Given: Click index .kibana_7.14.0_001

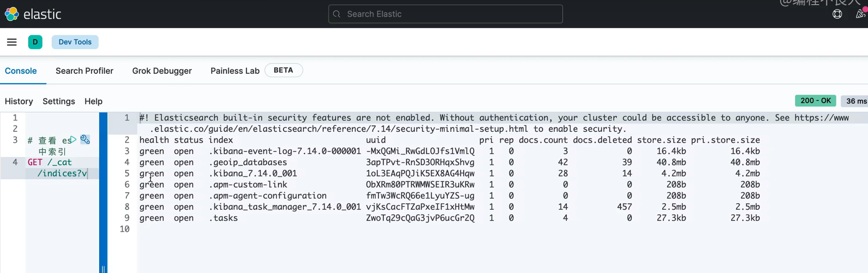Looking at the screenshot, I should (x=253, y=173).
